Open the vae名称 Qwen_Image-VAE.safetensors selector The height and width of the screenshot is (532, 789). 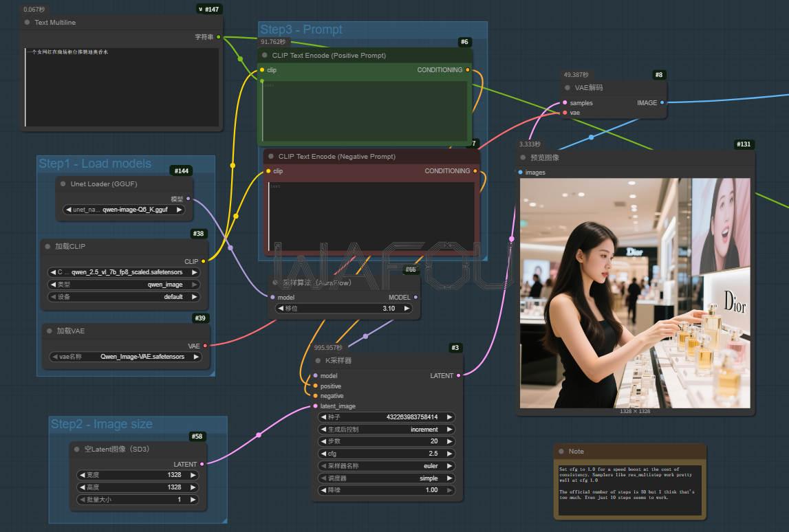click(x=125, y=357)
